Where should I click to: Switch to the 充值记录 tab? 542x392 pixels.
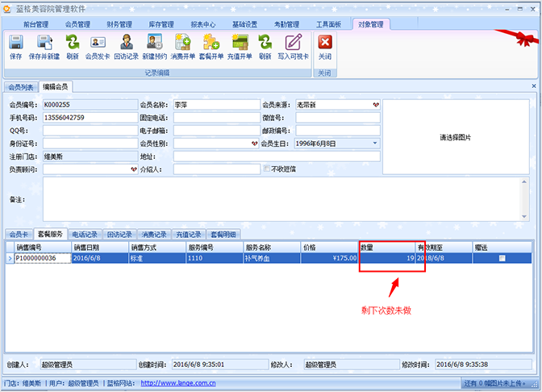point(188,235)
